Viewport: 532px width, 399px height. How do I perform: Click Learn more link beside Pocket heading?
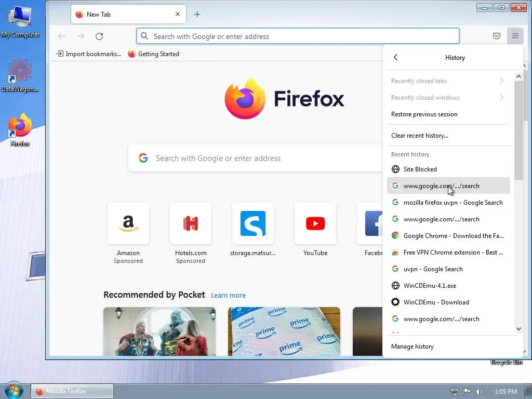coord(228,295)
